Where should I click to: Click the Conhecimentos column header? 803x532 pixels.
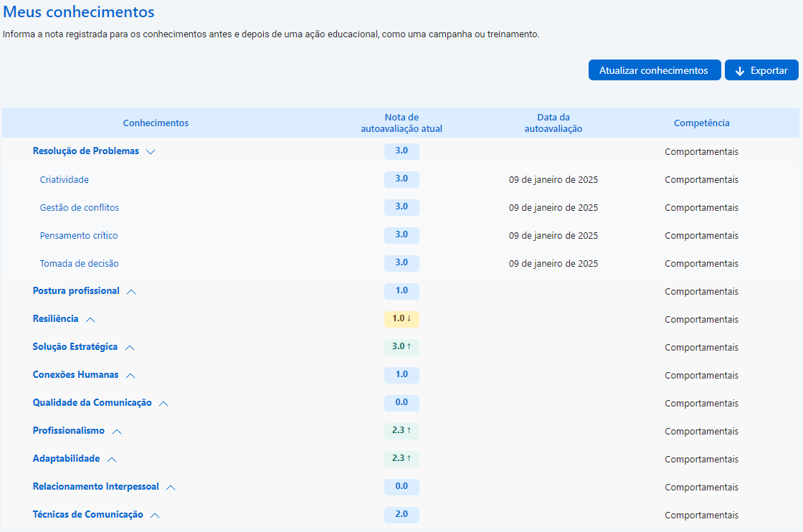tap(156, 123)
